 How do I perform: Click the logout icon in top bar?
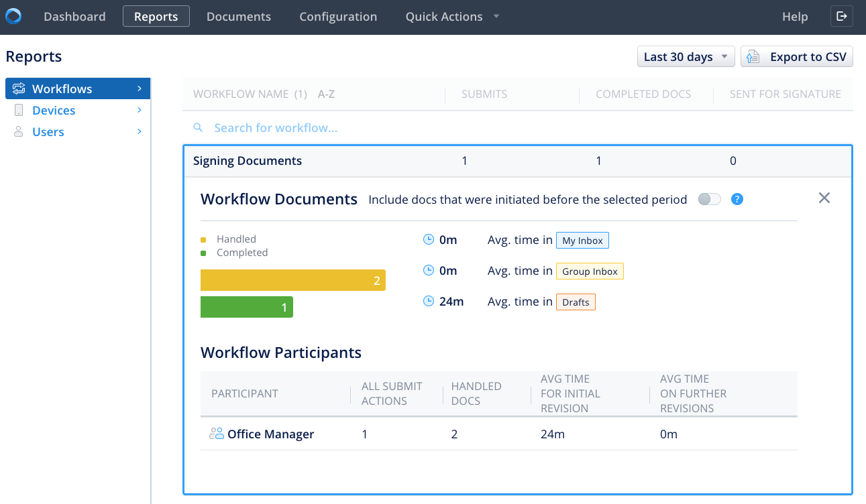click(x=842, y=17)
